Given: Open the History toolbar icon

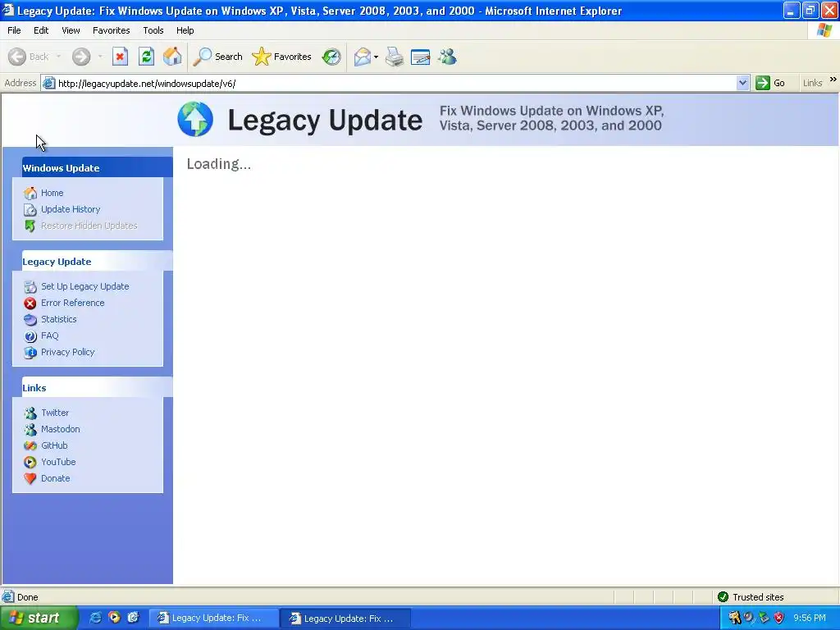Looking at the screenshot, I should tap(331, 57).
